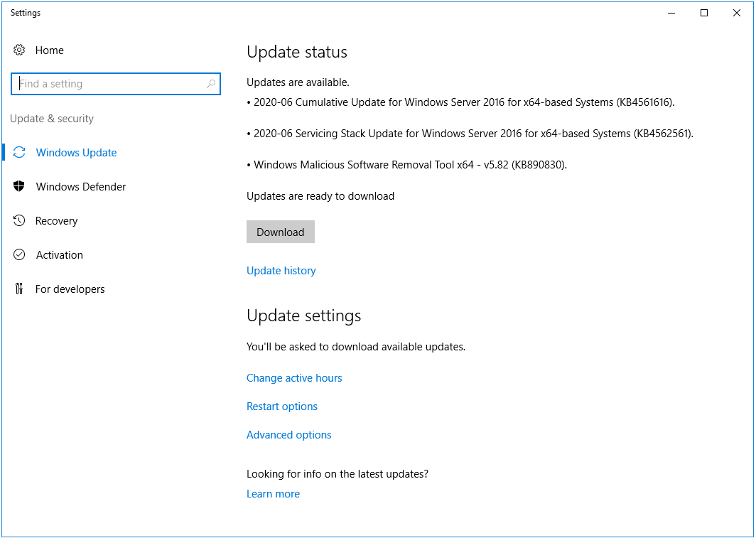The width and height of the screenshot is (756, 538).
Task: Select the Activation label in the sidebar
Action: [x=60, y=255]
